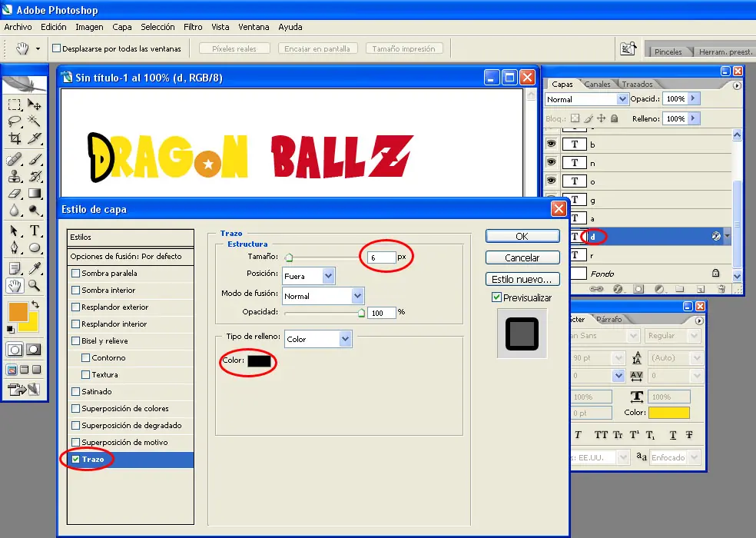Check Desplazarse por todas las ventanas
Viewport: 756px width, 538px height.
coord(56,48)
